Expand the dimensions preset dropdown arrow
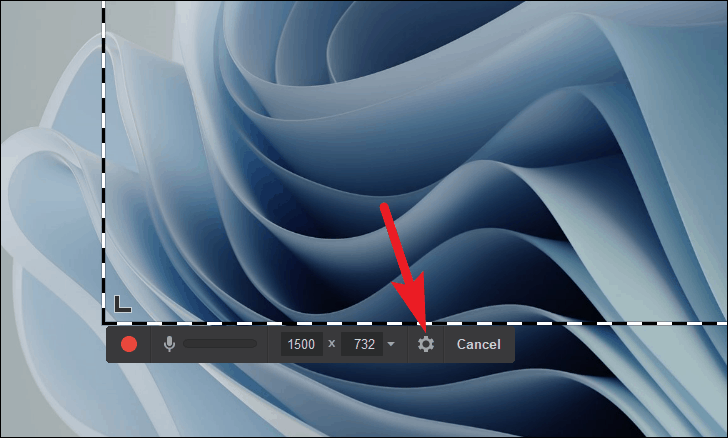Viewport: 728px width, 438px height. [x=391, y=344]
